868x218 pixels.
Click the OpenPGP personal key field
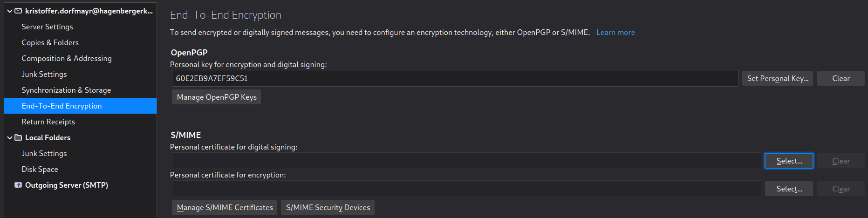click(x=454, y=78)
